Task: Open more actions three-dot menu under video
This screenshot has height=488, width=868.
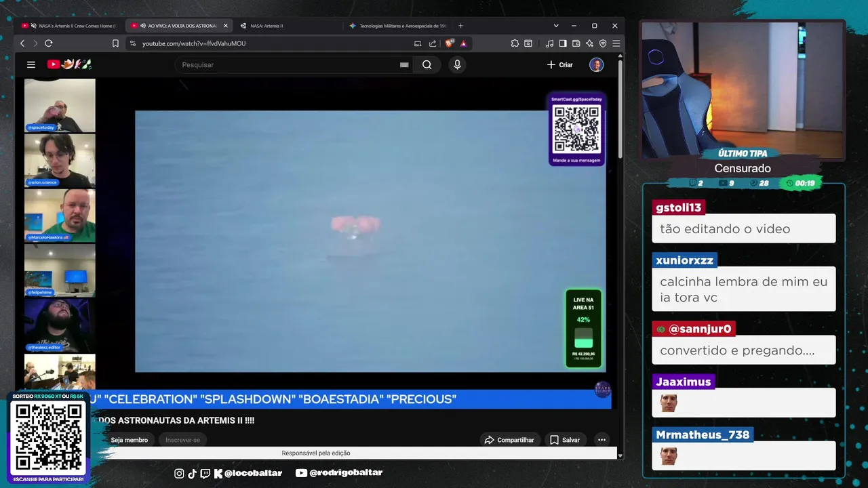Action: coord(601,440)
